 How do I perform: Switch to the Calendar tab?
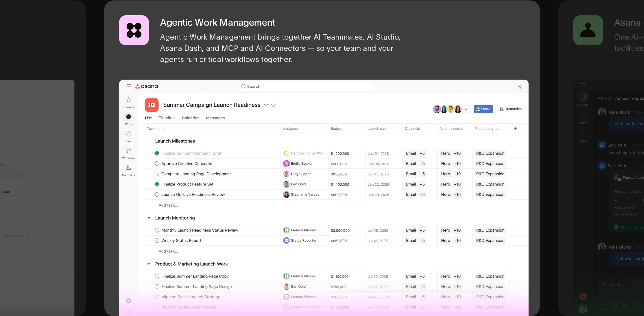(190, 118)
